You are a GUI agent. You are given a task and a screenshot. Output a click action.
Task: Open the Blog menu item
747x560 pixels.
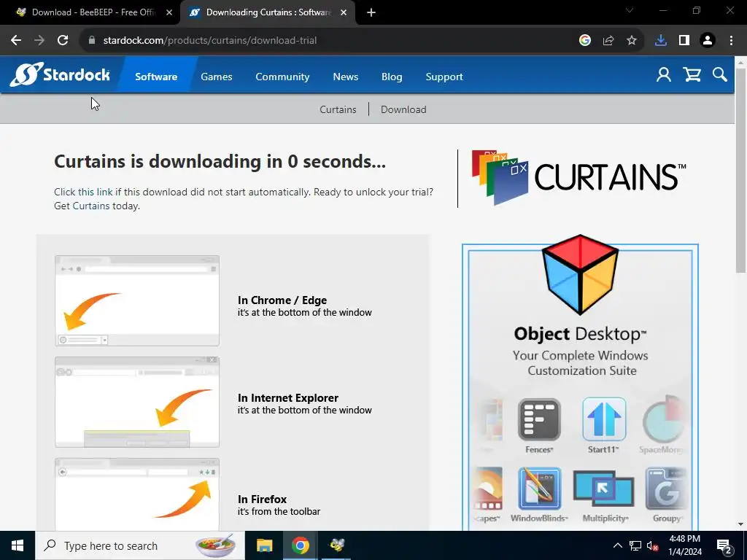(x=392, y=77)
